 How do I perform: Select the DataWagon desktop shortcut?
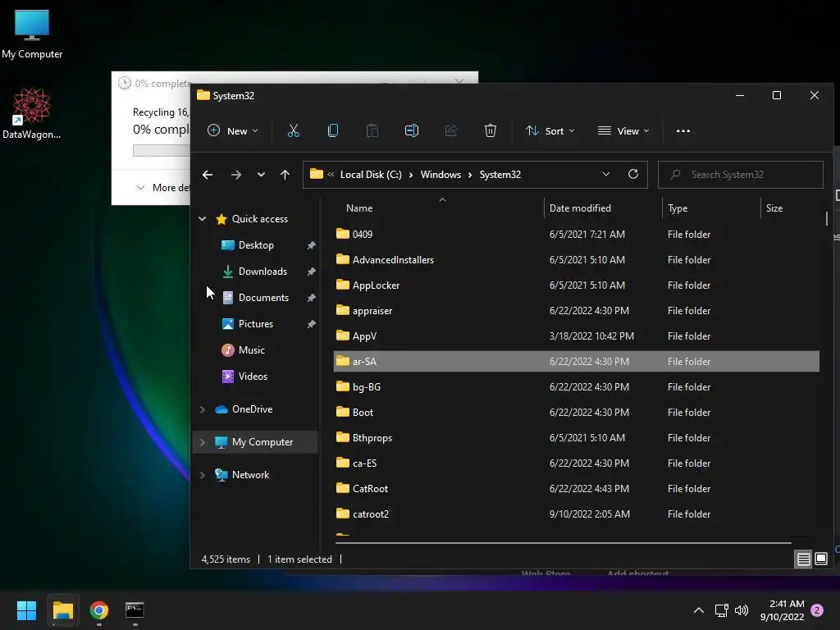pos(32,113)
